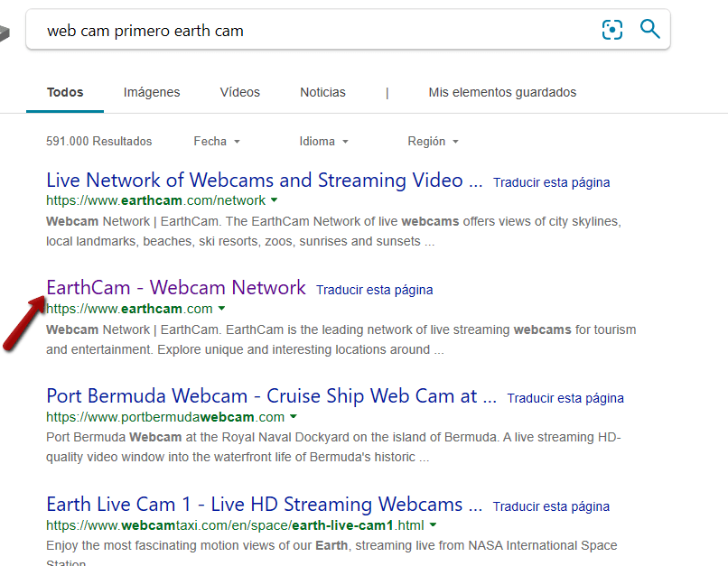Click the magnifying glass search icon
This screenshot has width=728, height=566.
[649, 29]
